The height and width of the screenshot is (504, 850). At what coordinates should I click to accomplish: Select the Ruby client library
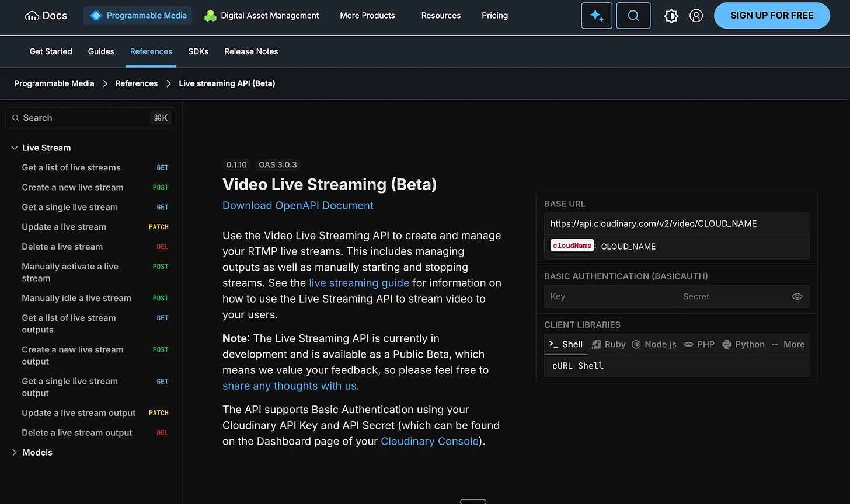tap(608, 344)
